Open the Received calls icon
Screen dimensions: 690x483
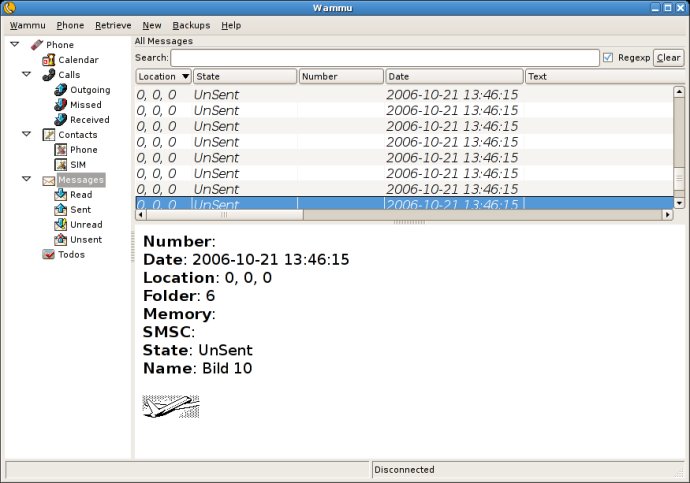point(60,120)
